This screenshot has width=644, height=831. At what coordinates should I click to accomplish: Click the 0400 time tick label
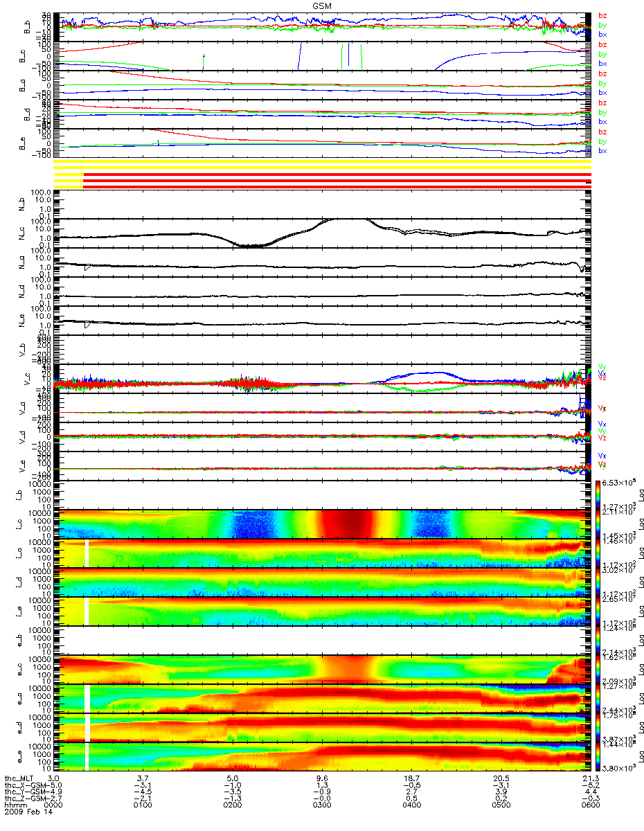[x=411, y=805]
